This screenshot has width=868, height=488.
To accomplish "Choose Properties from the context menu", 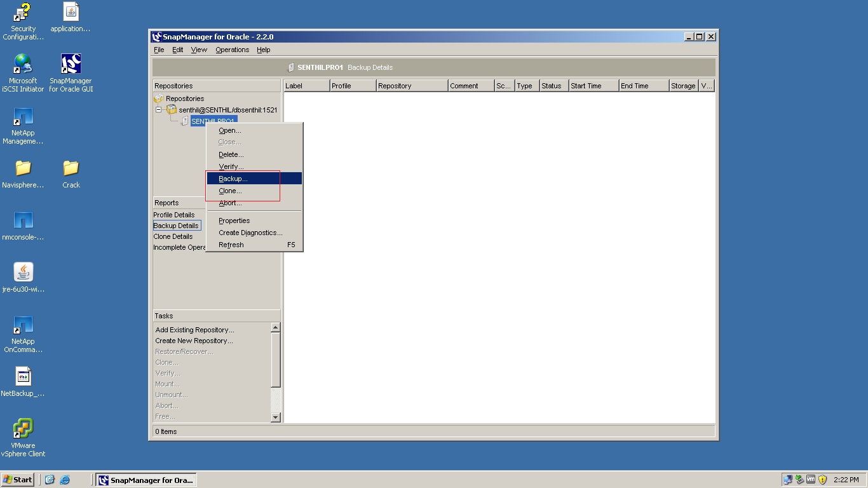I will [x=254, y=220].
